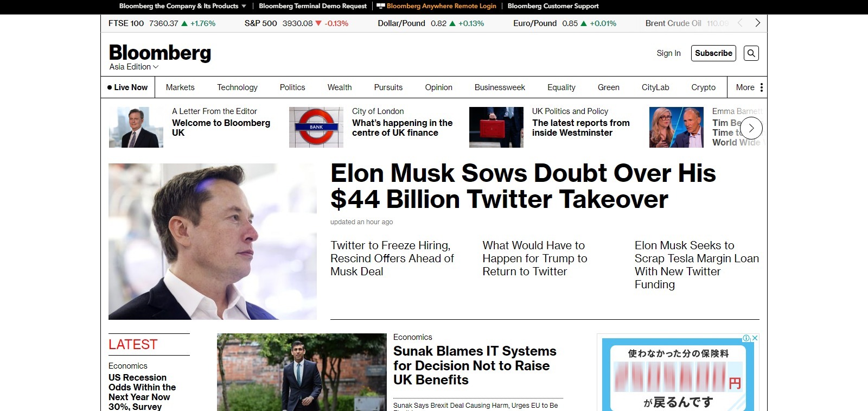Expand the Asia Edition selector

tap(132, 67)
